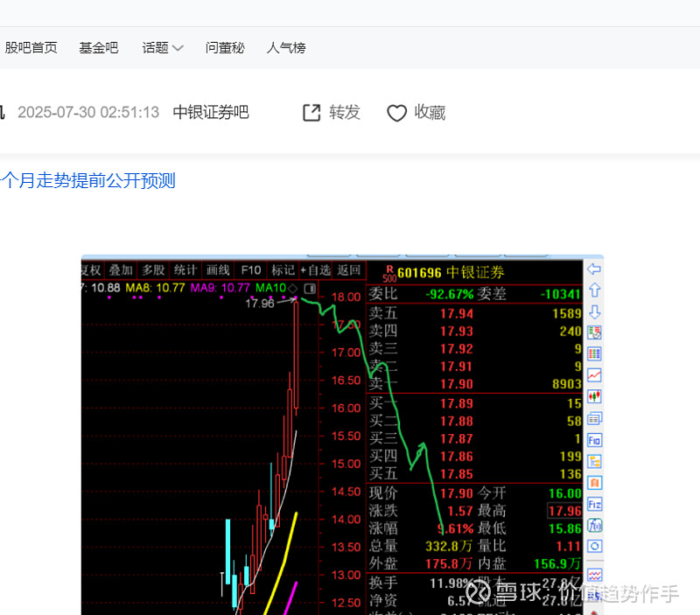
Task: Click the 买一 price 17.89
Action: click(x=457, y=403)
